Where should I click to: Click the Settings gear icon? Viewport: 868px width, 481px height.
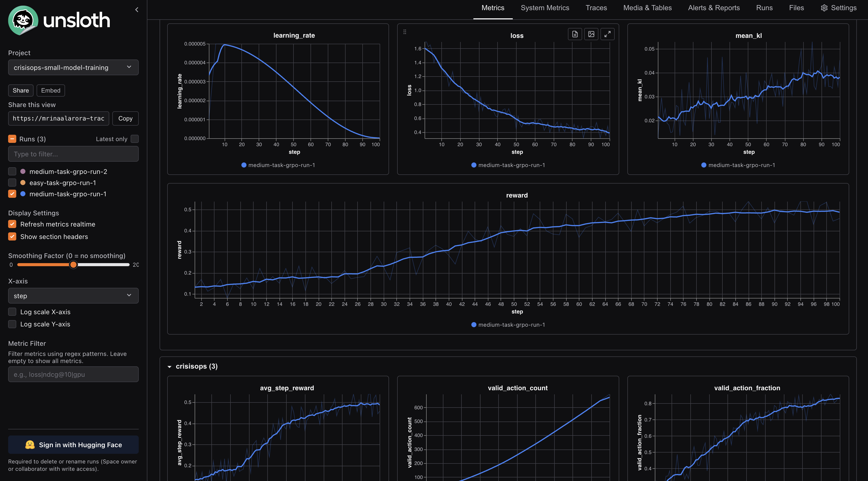pos(824,8)
